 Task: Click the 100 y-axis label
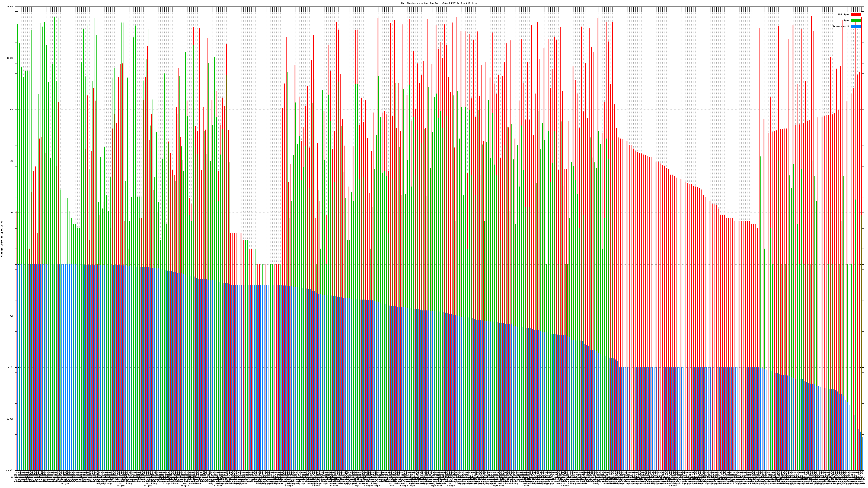point(12,161)
